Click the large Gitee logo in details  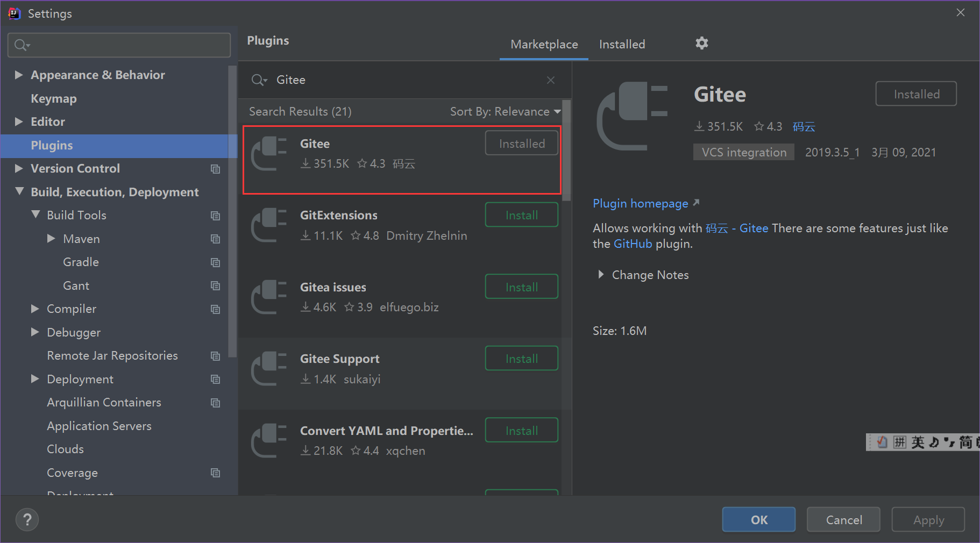pyautogui.click(x=633, y=116)
